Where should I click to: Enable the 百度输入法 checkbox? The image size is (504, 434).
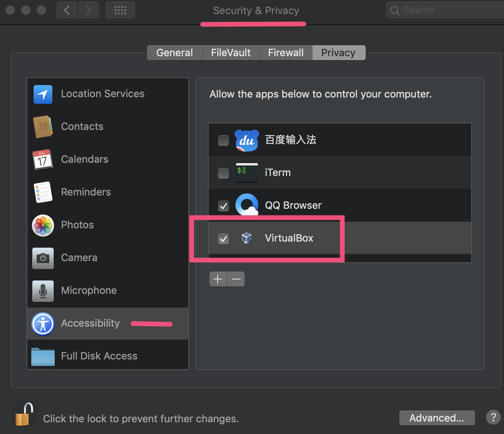tap(223, 140)
